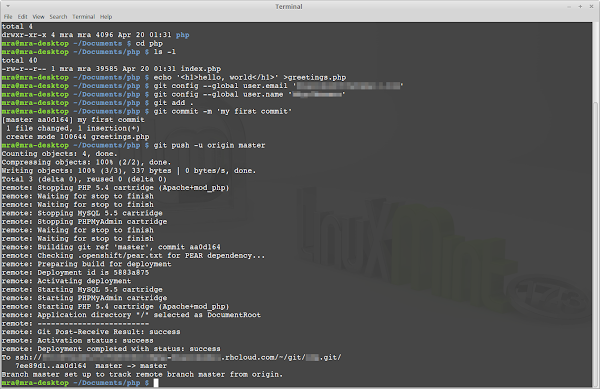
Task: Click 'remote: Preparing build for deployment' line
Action: 86,264
